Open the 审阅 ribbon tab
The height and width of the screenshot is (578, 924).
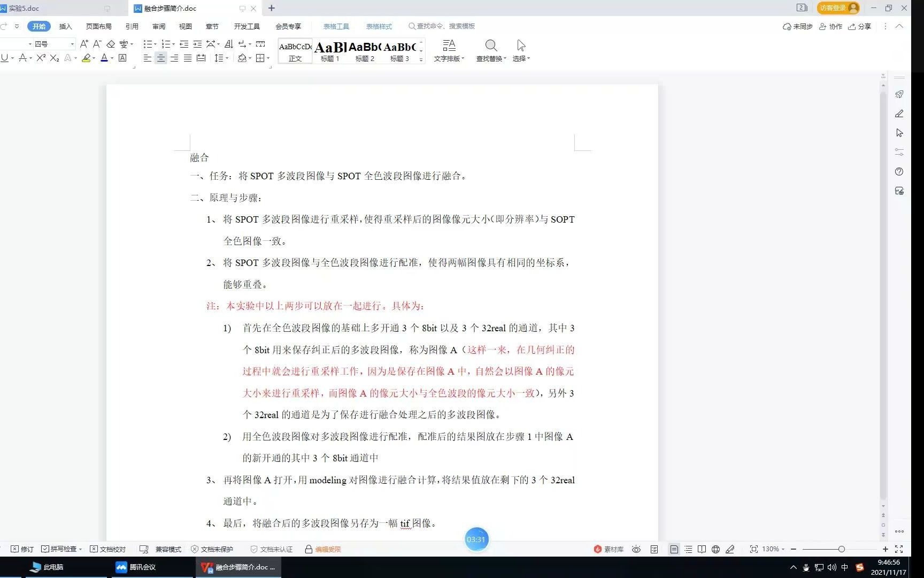coord(159,26)
